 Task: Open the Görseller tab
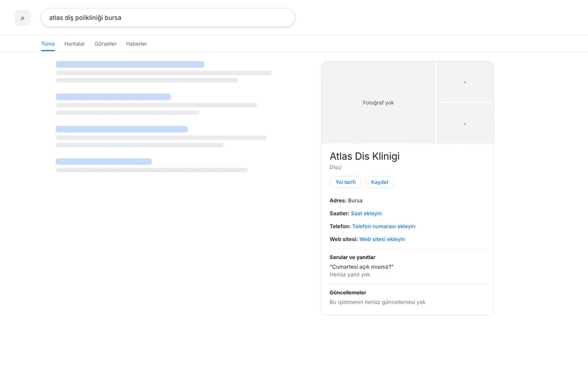point(106,44)
